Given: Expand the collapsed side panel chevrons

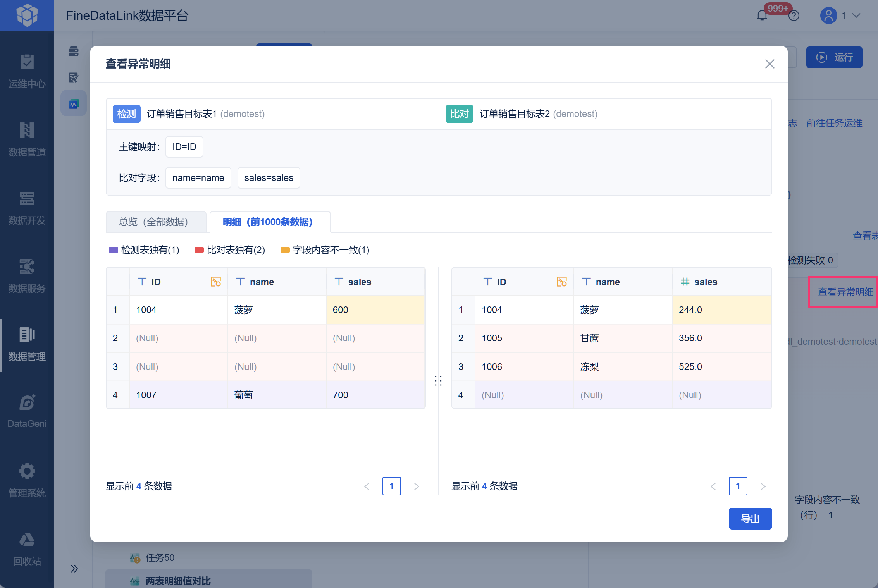Looking at the screenshot, I should (74, 569).
